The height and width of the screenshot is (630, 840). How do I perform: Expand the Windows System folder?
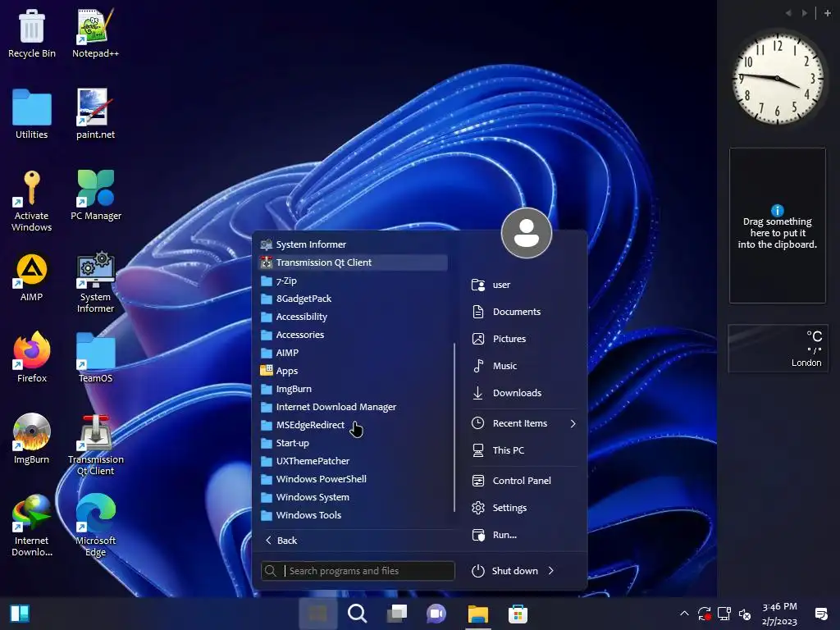pos(354,497)
